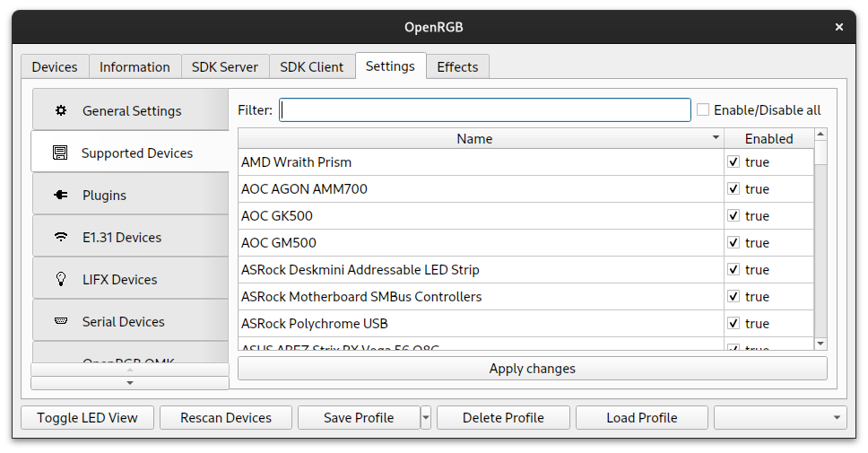Screen dimensions: 868x453
Task: Close the OpenRGB window
Action: [x=839, y=27]
